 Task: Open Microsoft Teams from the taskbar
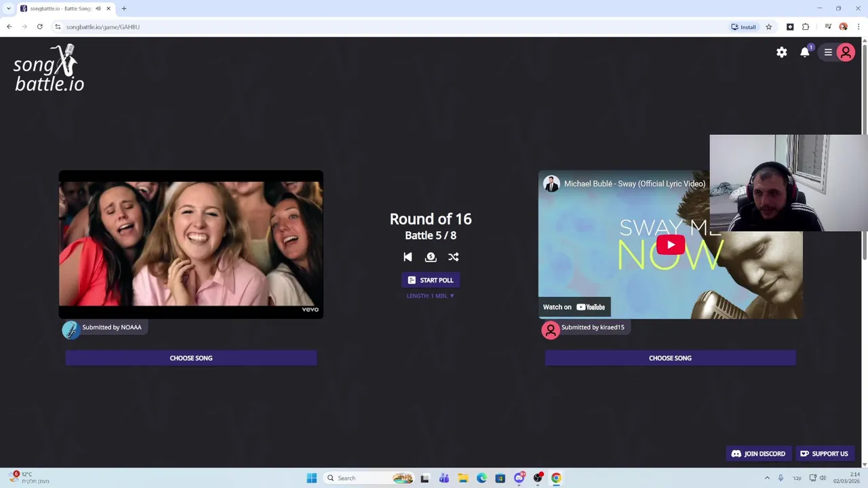coord(444,478)
